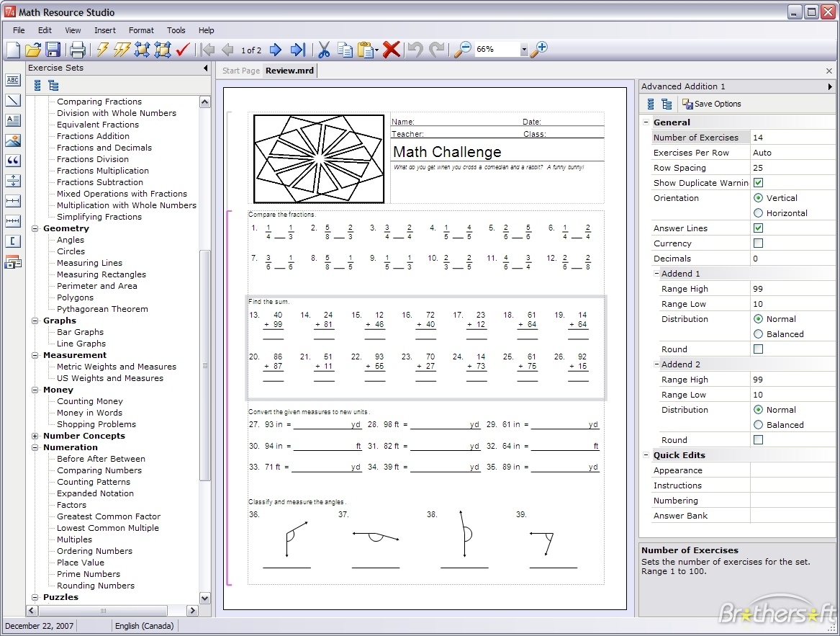Open the Format menu

pyautogui.click(x=141, y=30)
